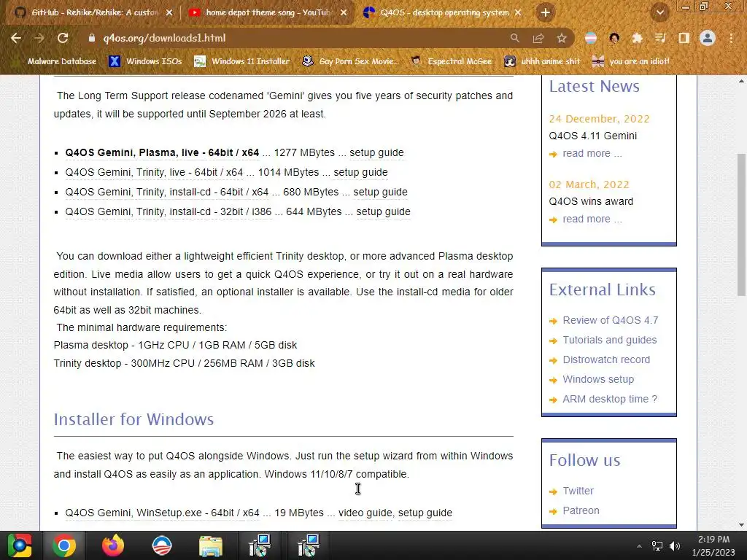Open the zoom magnifier icon in address bar

pos(514,38)
